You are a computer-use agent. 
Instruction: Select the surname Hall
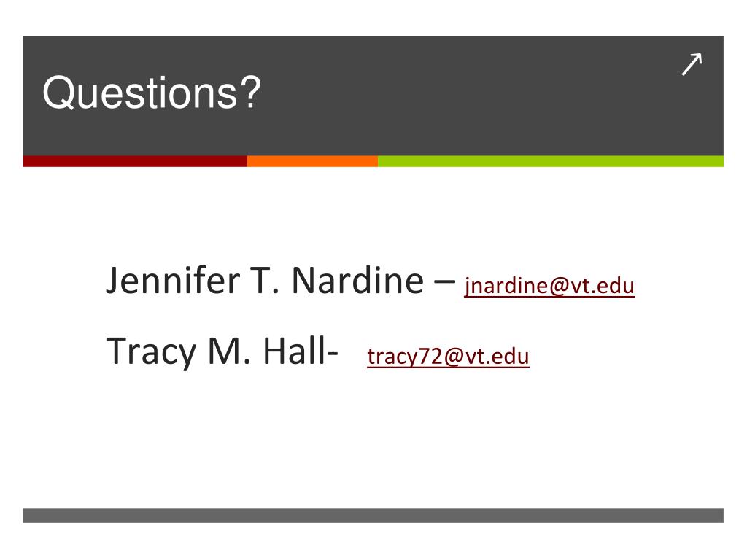click(294, 350)
